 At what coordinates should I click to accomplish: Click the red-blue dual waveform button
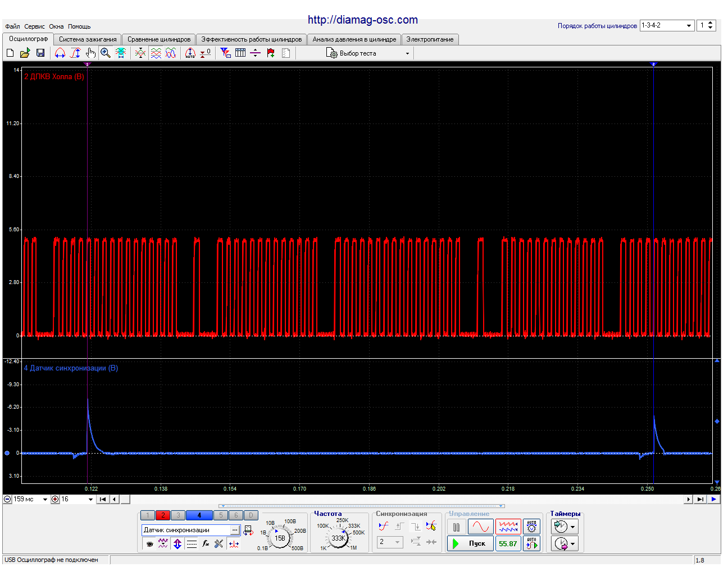point(508,527)
